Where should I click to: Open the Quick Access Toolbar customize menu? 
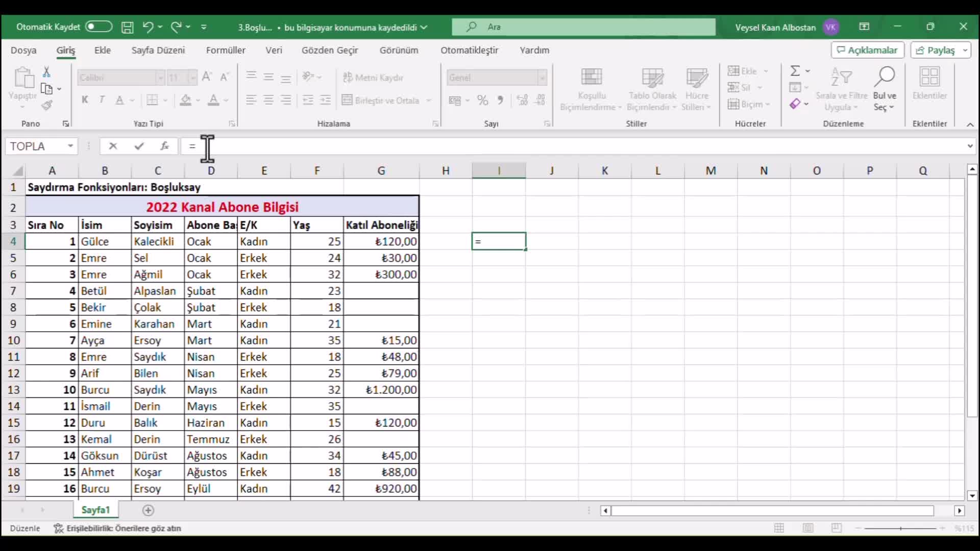[x=204, y=27]
